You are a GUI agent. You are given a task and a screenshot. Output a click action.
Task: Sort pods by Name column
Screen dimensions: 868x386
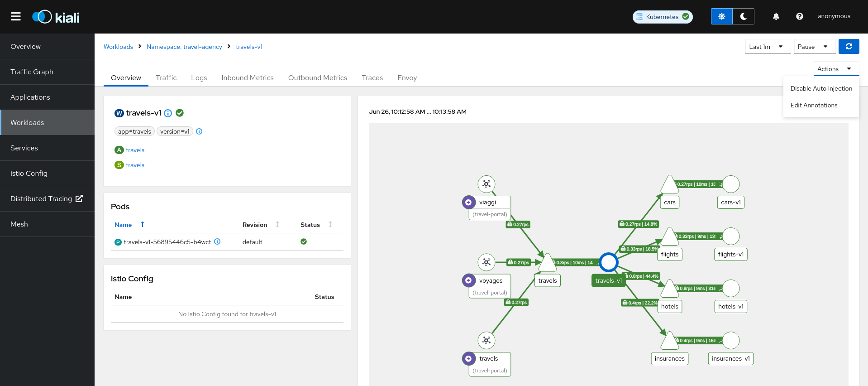pos(123,225)
